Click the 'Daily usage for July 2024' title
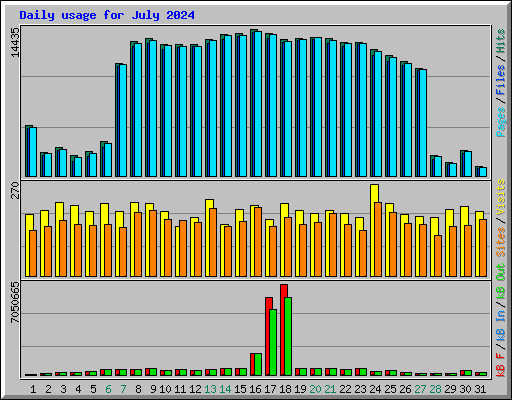The height and width of the screenshot is (400, 512). pos(107,15)
